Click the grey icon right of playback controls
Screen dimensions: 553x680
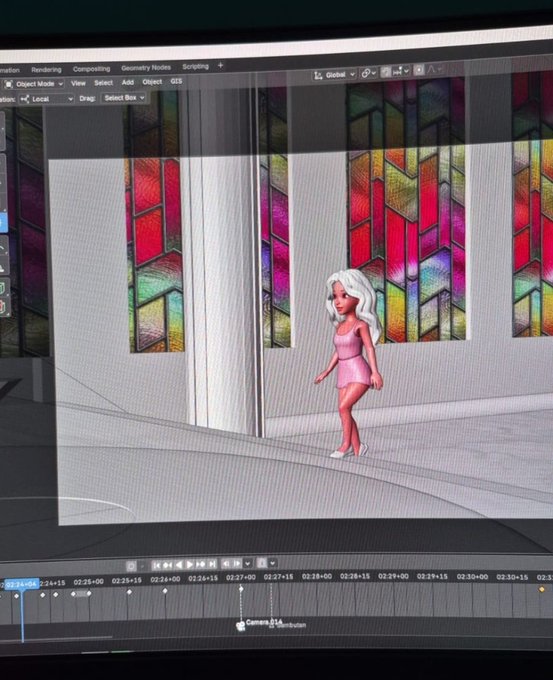tap(262, 563)
